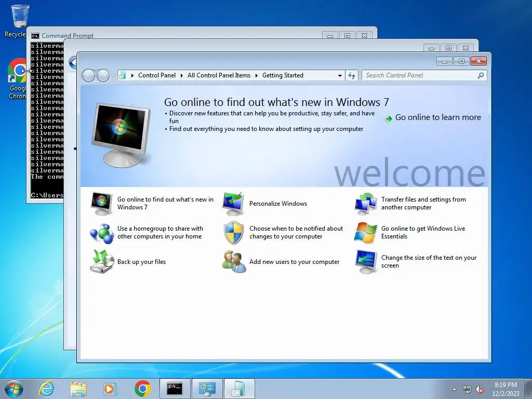This screenshot has width=532, height=399.
Task: Open the Back up your files icon
Action: point(101,262)
